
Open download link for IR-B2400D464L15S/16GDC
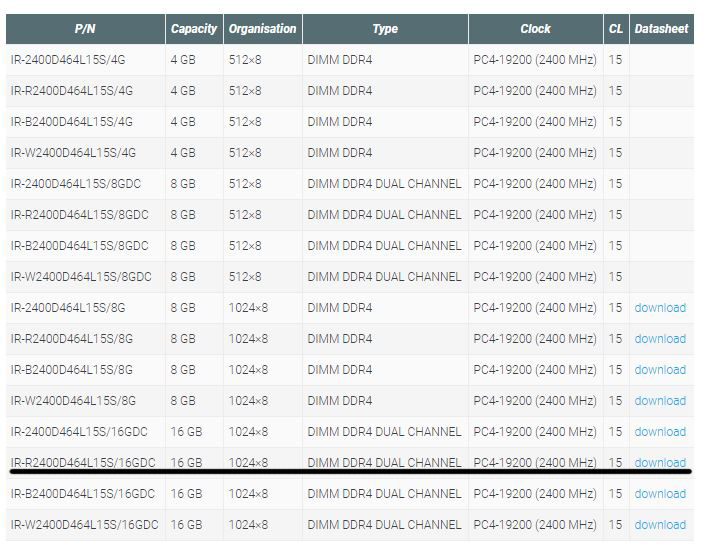(660, 494)
